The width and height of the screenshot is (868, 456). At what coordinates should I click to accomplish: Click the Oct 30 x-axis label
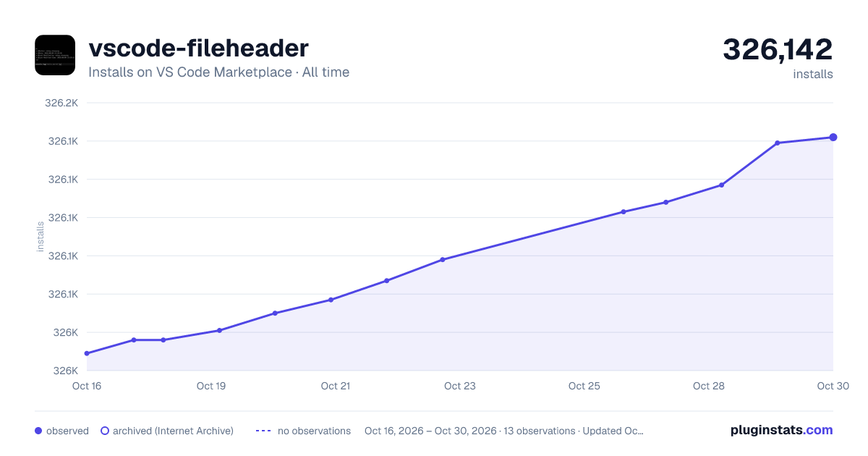coord(832,386)
